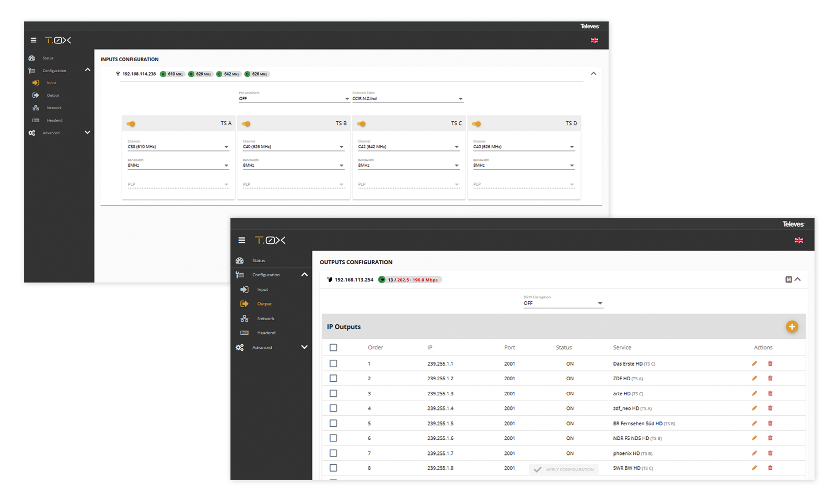The width and height of the screenshot is (836, 504).
Task: Click the 13 / 202.5 - 190.0 Mbps badge
Action: (410, 279)
